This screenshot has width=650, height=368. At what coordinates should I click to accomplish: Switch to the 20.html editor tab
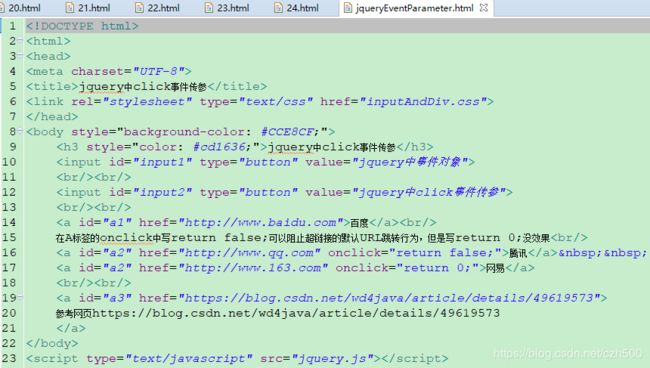pyautogui.click(x=21, y=7)
